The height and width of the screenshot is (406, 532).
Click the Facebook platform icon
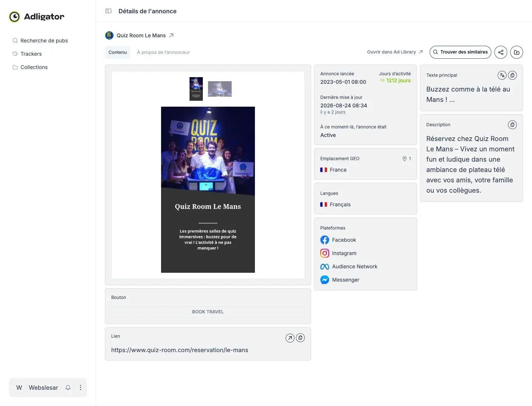tap(325, 240)
